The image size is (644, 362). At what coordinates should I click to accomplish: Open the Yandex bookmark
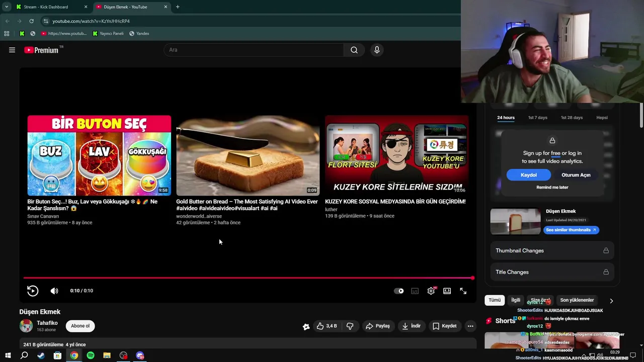[x=139, y=34]
